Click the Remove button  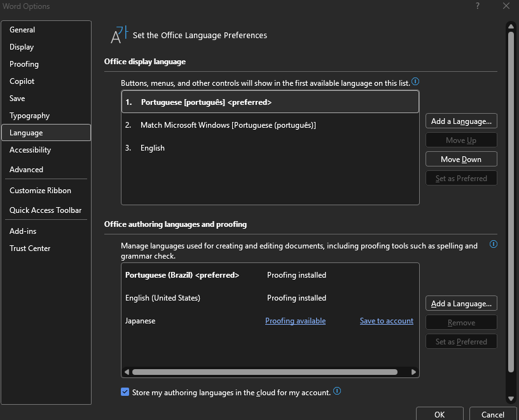click(x=461, y=322)
